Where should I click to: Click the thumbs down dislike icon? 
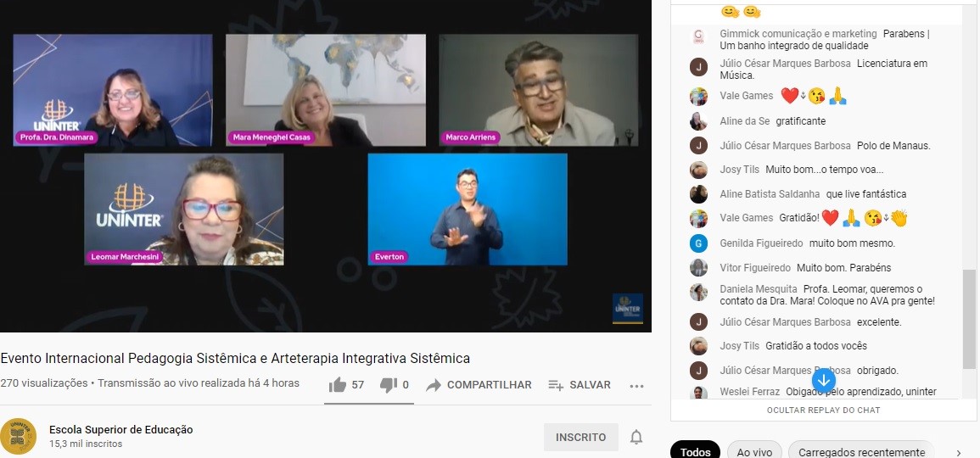[389, 385]
